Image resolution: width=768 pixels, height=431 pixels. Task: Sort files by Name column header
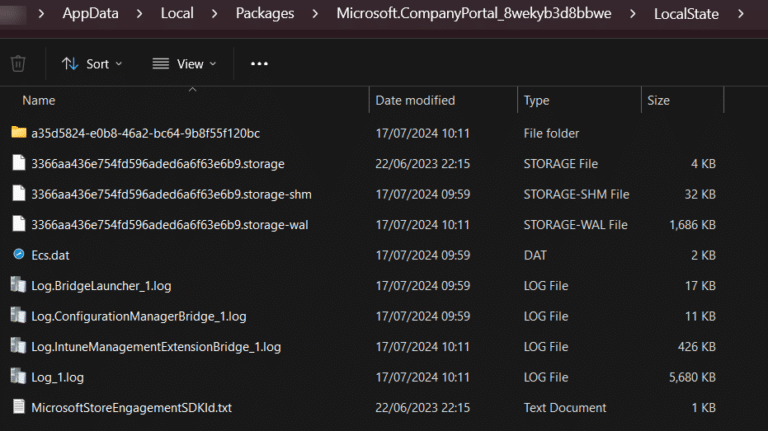click(x=39, y=100)
